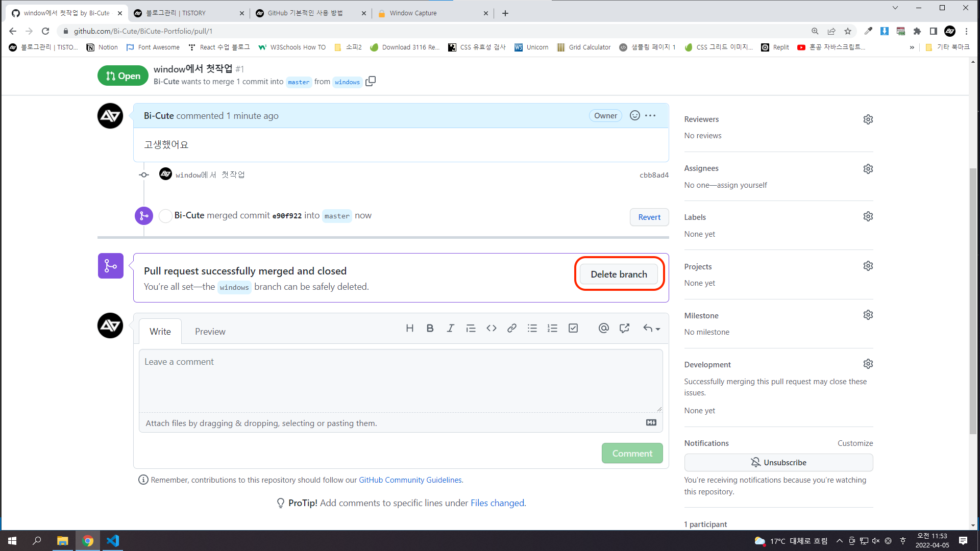This screenshot has width=980, height=551.
Task: Open Visual Studio Code from taskbar
Action: point(113,541)
